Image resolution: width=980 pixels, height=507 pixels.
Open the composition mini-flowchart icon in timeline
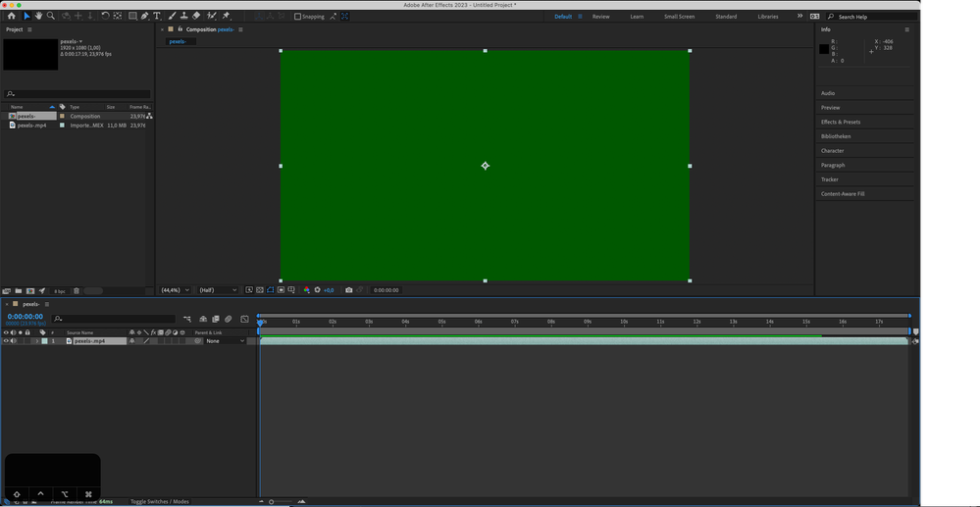click(x=186, y=319)
